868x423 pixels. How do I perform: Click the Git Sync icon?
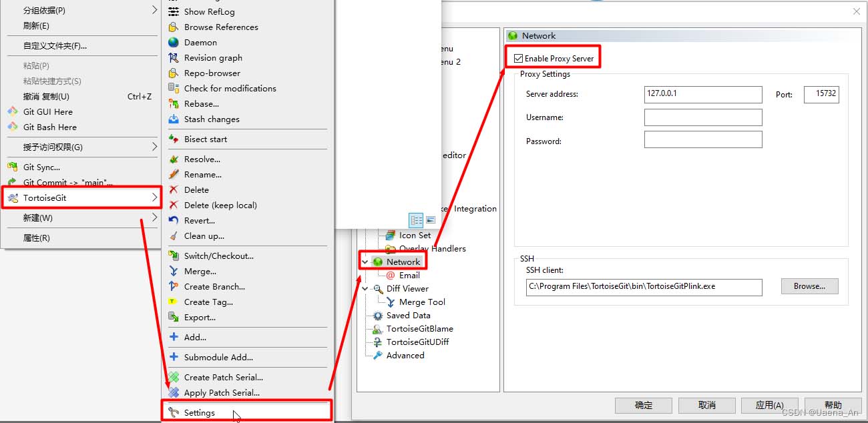[x=12, y=167]
